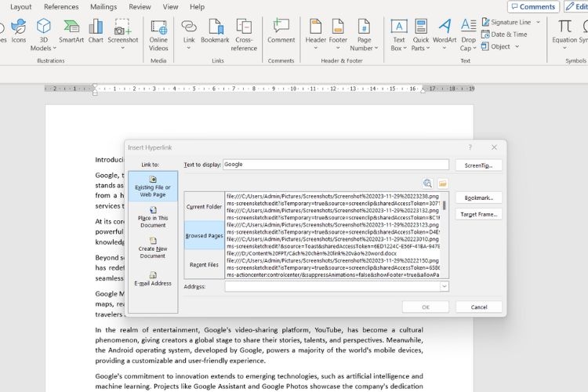Switch to the References tab

pos(61,7)
